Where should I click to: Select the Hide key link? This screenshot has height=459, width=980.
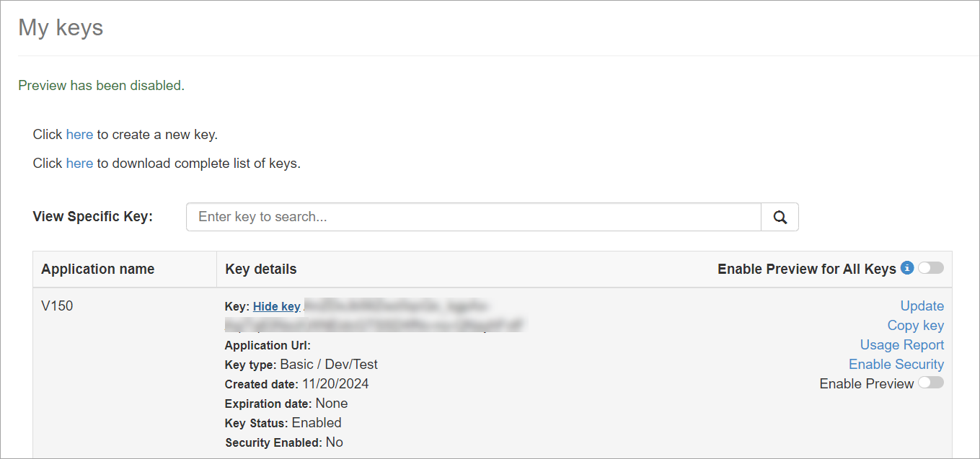click(x=276, y=306)
